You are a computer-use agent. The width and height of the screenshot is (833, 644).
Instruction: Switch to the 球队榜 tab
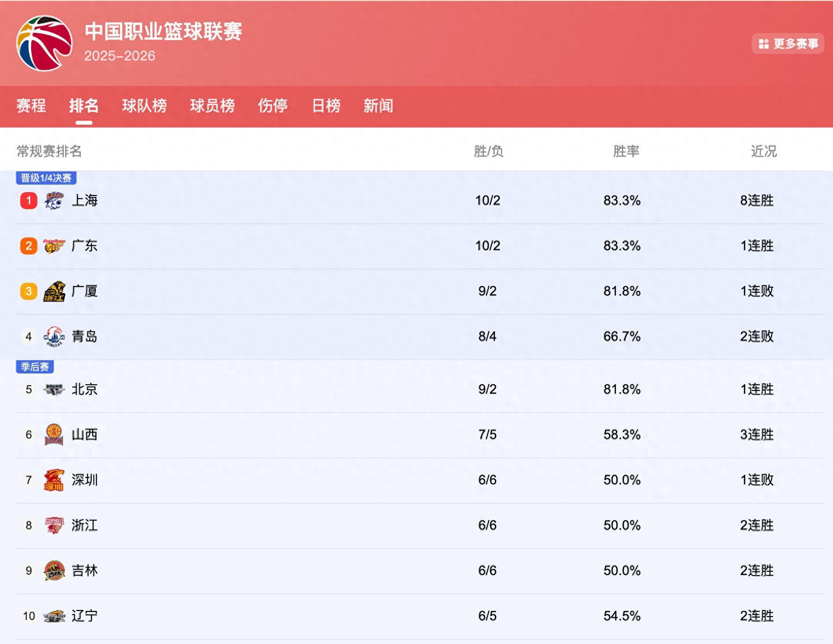[144, 106]
